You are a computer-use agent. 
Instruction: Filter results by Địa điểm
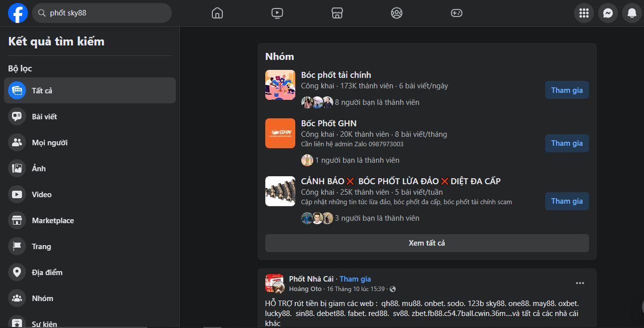[x=47, y=272]
